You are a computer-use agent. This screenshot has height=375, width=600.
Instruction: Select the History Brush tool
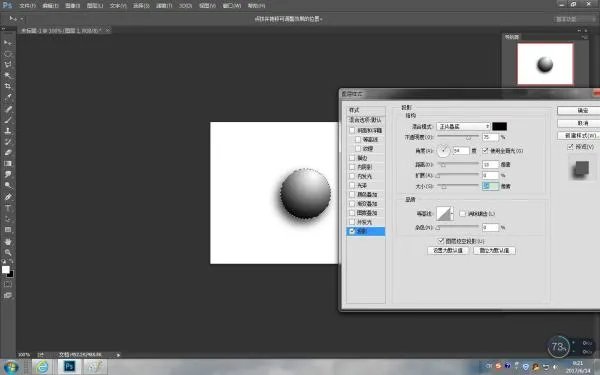click(x=8, y=142)
